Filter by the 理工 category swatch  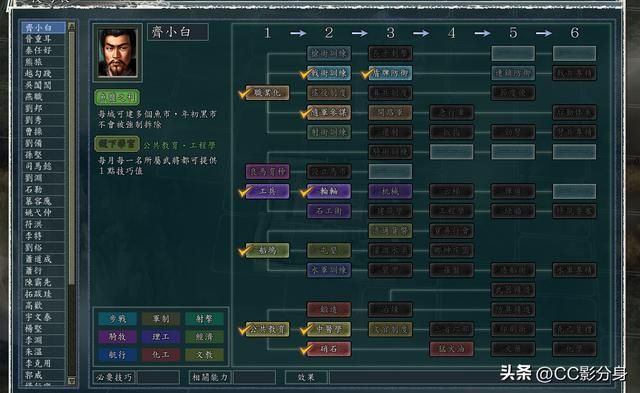[x=161, y=337]
